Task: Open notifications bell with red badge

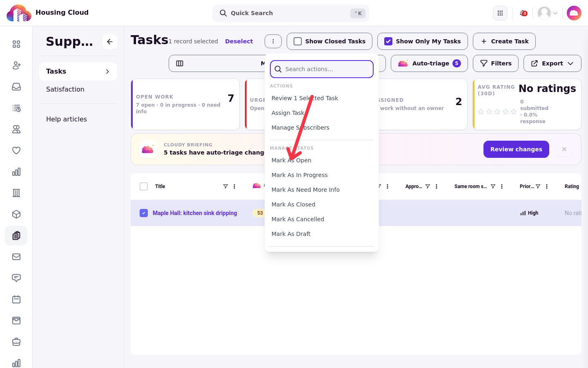Action: (523, 13)
